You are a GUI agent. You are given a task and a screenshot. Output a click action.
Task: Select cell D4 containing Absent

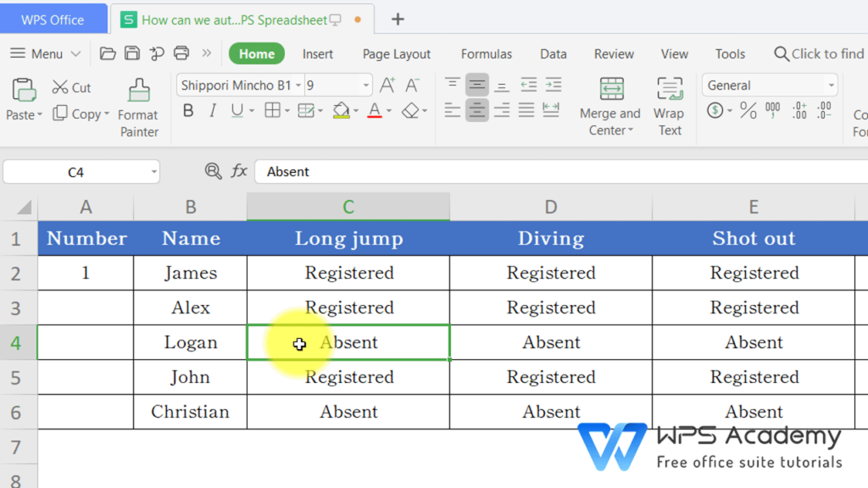point(551,342)
